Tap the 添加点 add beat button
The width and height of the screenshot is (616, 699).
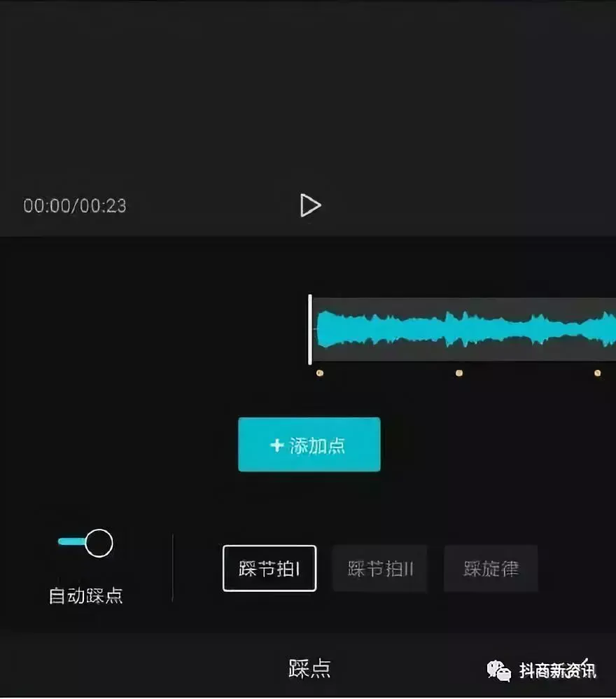(x=309, y=445)
